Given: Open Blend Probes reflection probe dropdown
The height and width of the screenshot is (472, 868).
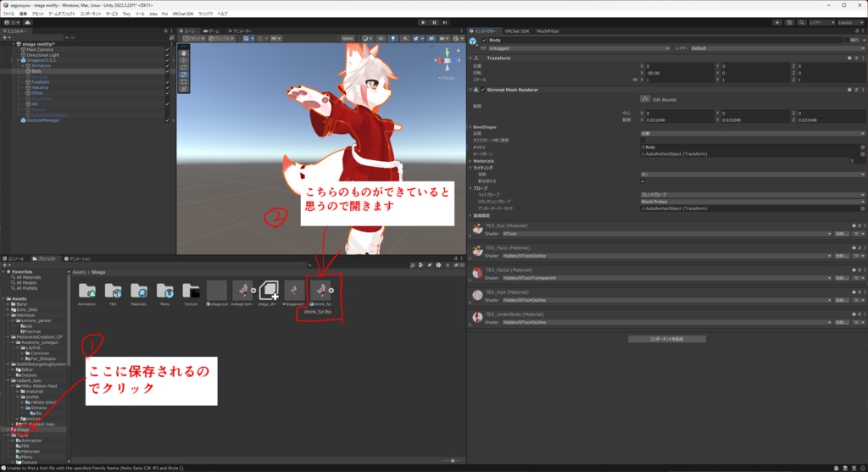Looking at the screenshot, I should (752, 202).
